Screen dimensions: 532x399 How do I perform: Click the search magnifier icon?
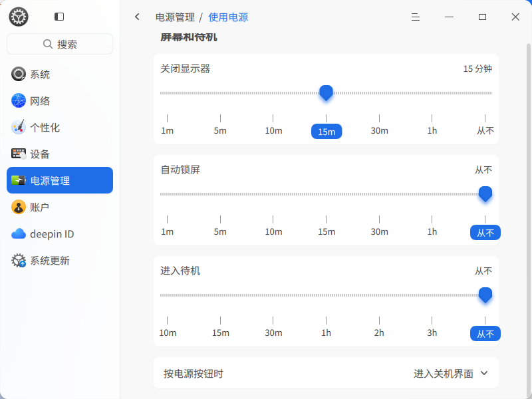48,44
